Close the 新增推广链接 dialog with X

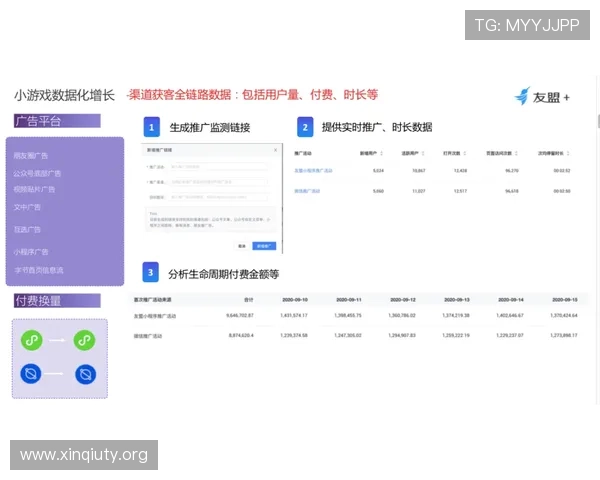(x=276, y=150)
